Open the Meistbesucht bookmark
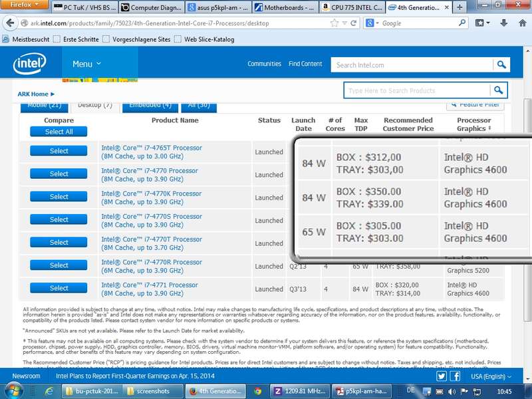This screenshot has height=399, width=532. (26, 39)
